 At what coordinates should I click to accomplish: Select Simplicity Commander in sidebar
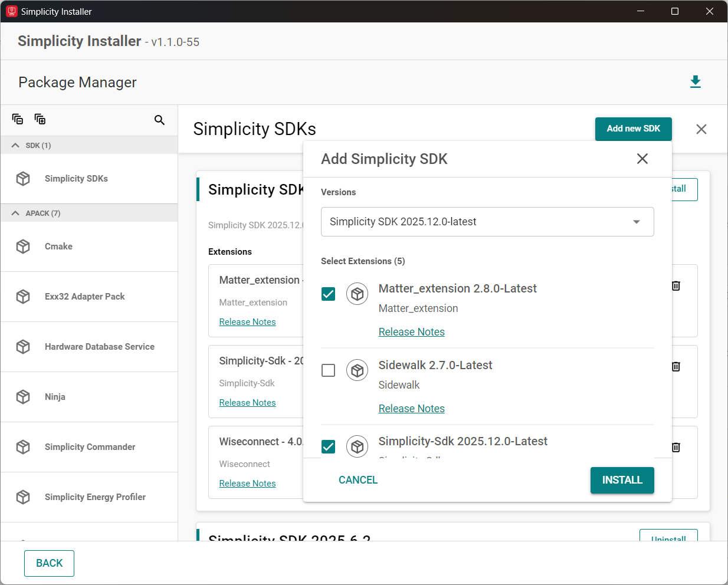90,447
